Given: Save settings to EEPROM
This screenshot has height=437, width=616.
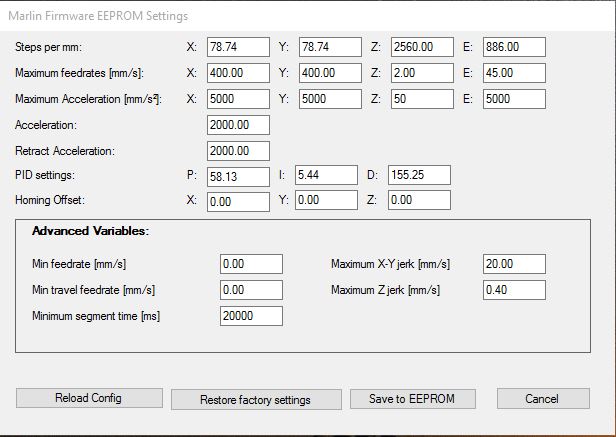Looking at the screenshot, I should 412,399.
